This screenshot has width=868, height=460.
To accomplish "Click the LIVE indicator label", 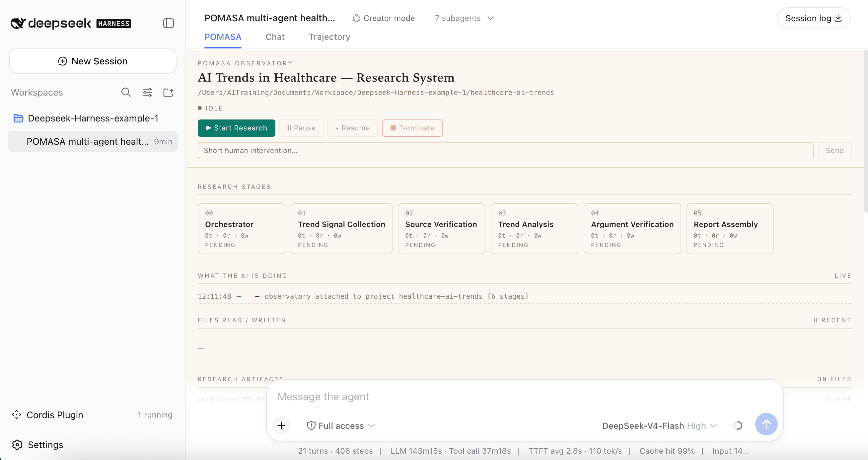I will 843,276.
